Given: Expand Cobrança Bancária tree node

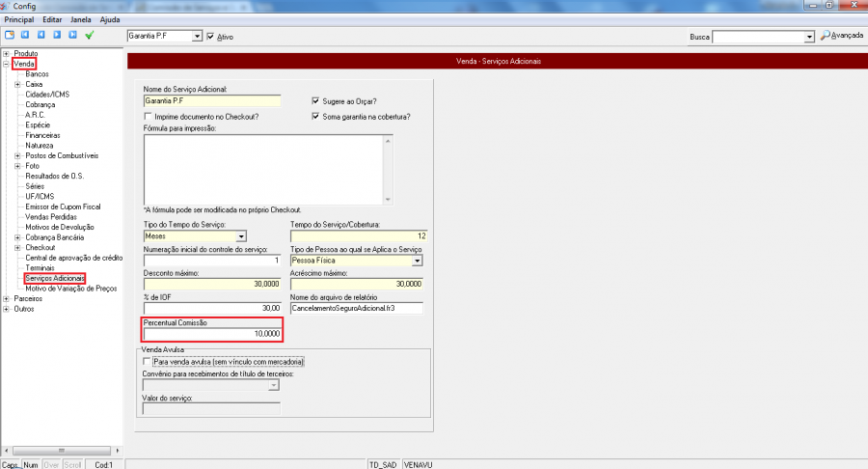Looking at the screenshot, I should click(x=17, y=237).
